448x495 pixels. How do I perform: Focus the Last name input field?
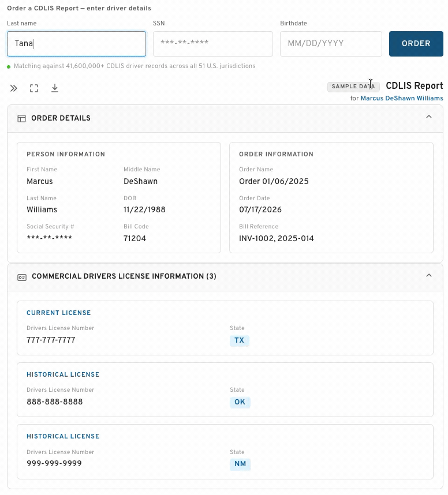pos(76,44)
